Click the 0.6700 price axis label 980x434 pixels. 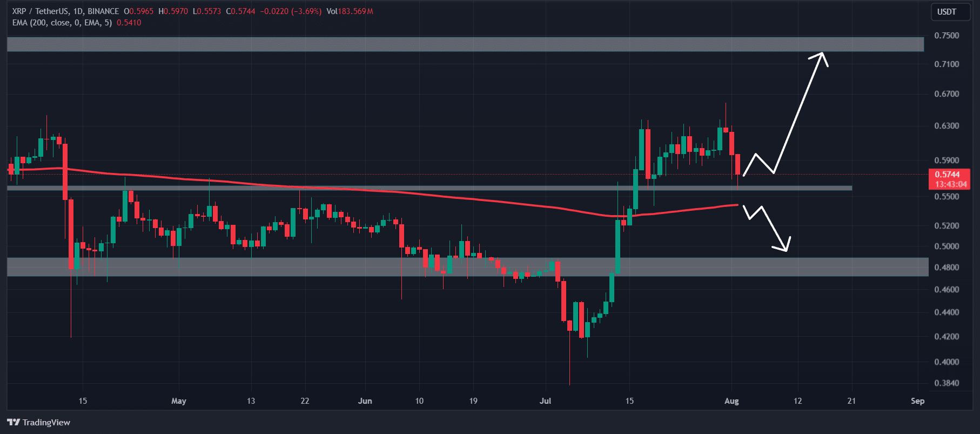[947, 94]
